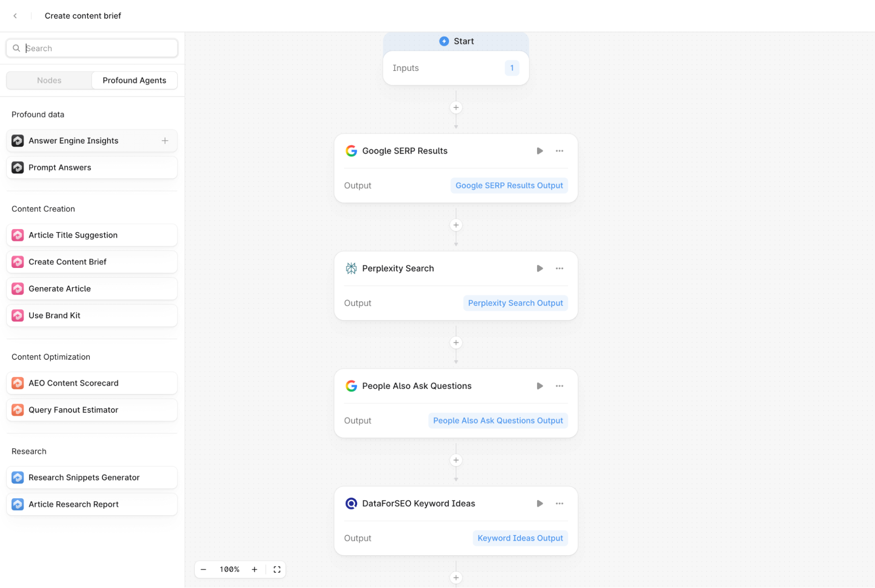
Task: Click the search magnifier icon
Action: tap(16, 48)
